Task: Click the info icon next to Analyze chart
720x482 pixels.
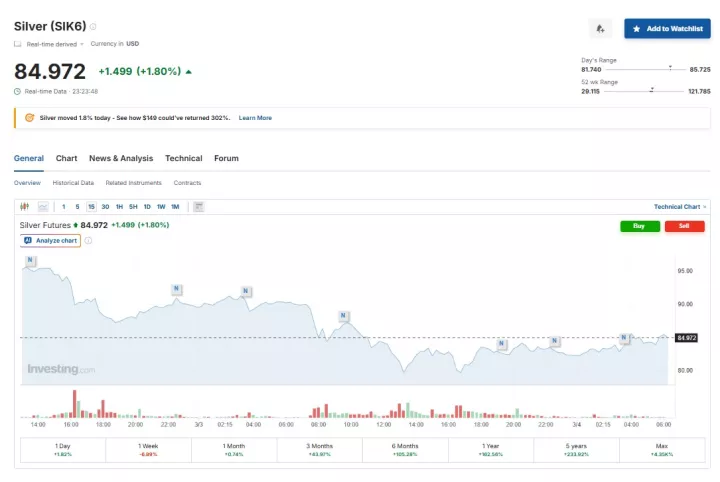Action: (x=88, y=241)
